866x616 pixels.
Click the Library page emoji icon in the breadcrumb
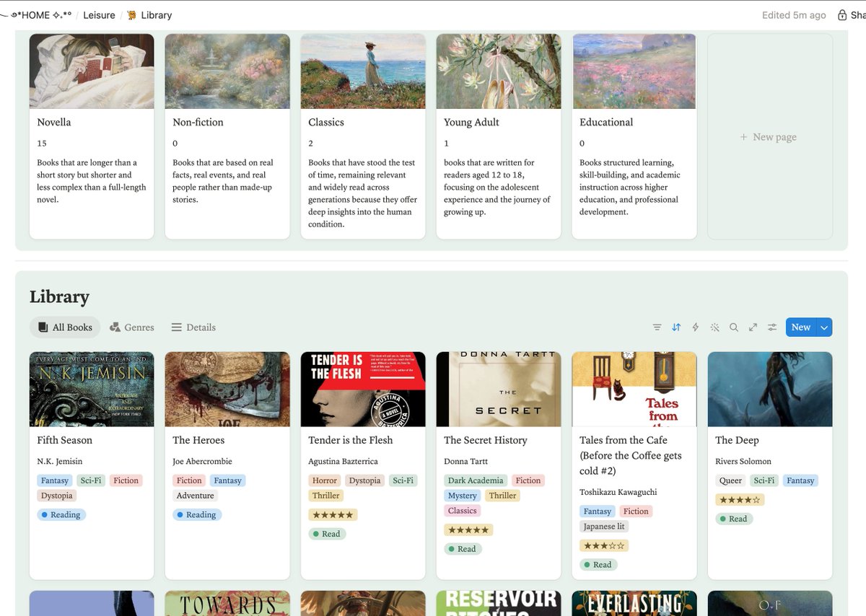[131, 15]
